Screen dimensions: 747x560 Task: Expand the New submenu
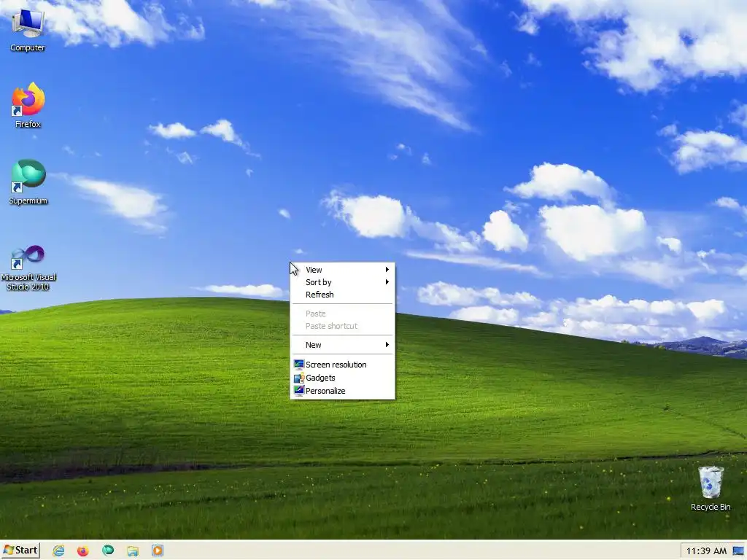(343, 345)
